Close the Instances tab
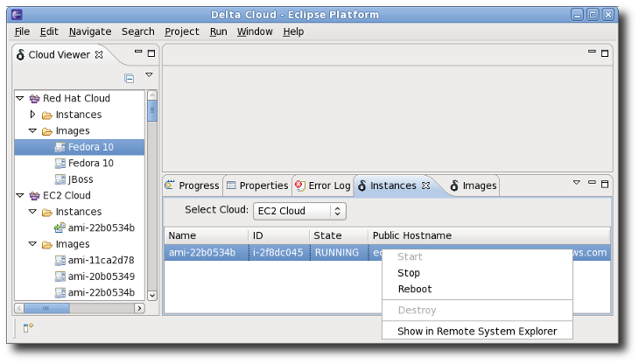 (426, 185)
